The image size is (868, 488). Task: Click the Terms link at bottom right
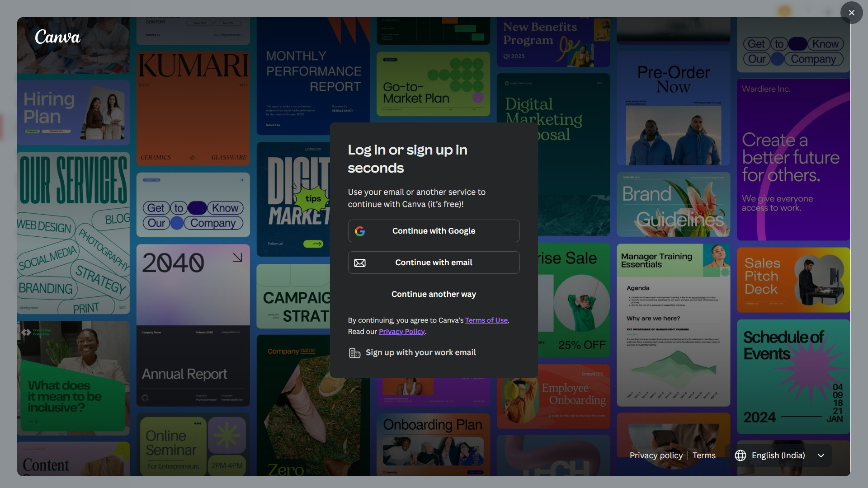coord(704,455)
